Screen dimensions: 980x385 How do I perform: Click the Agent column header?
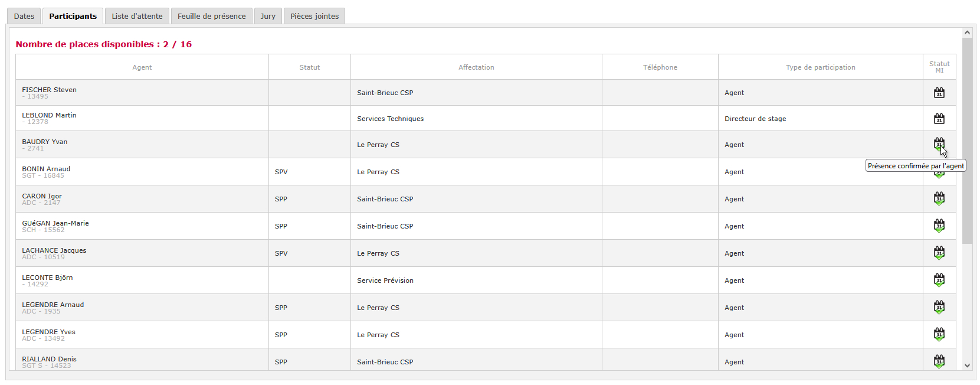(x=142, y=67)
